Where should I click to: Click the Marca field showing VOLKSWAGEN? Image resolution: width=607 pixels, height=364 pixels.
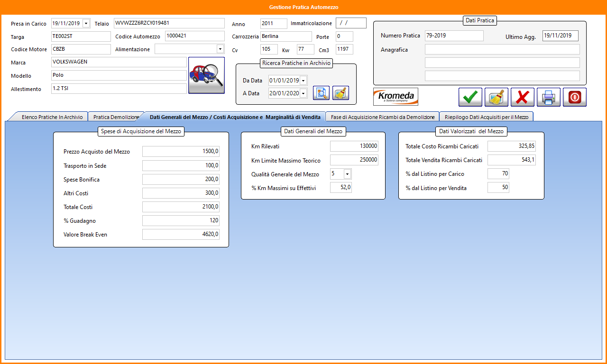(x=119, y=62)
